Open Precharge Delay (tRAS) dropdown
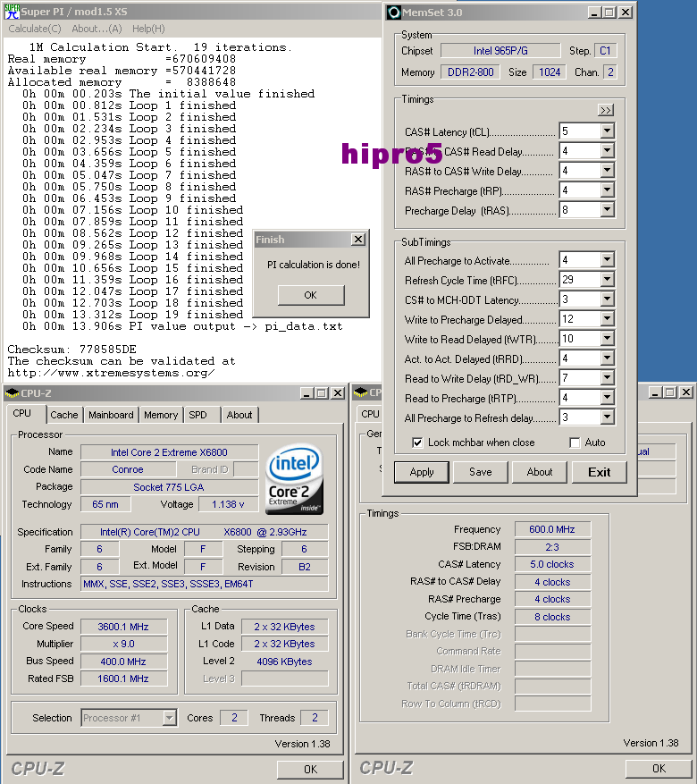The width and height of the screenshot is (697, 784). click(607, 210)
